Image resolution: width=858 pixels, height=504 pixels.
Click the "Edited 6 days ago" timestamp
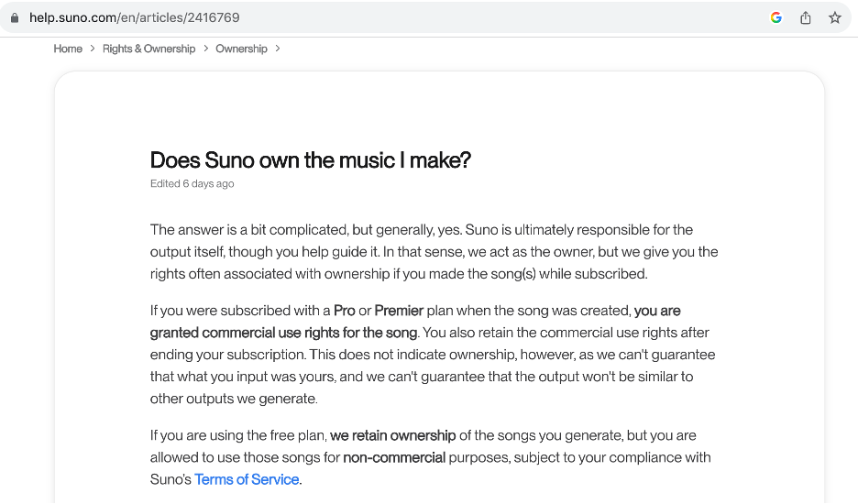(192, 184)
